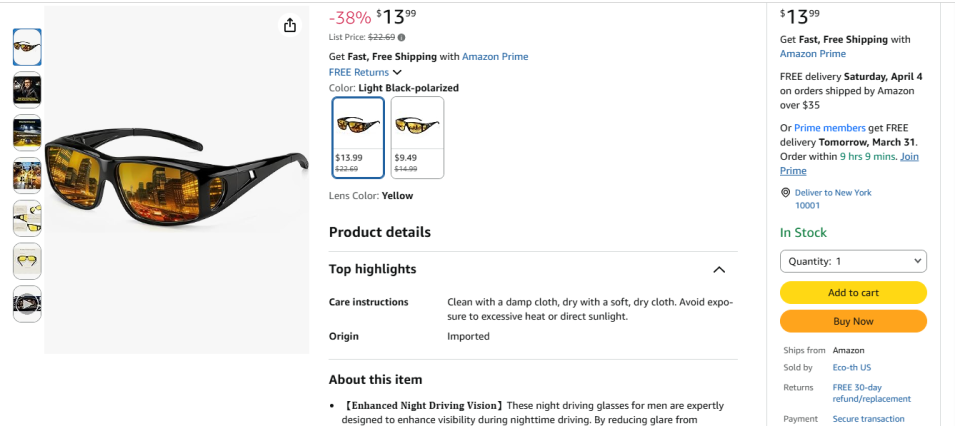Click the List Price info icon
955x426 pixels.
(x=402, y=38)
